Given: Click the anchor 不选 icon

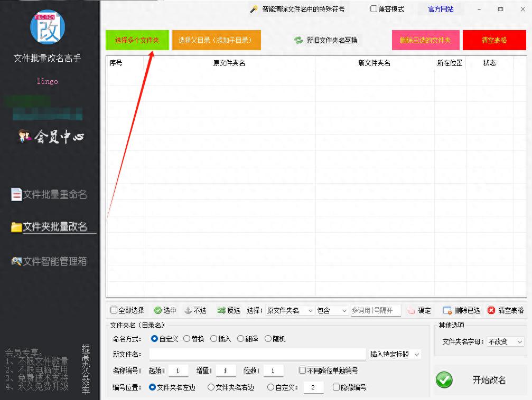Looking at the screenshot, I should [x=188, y=310].
